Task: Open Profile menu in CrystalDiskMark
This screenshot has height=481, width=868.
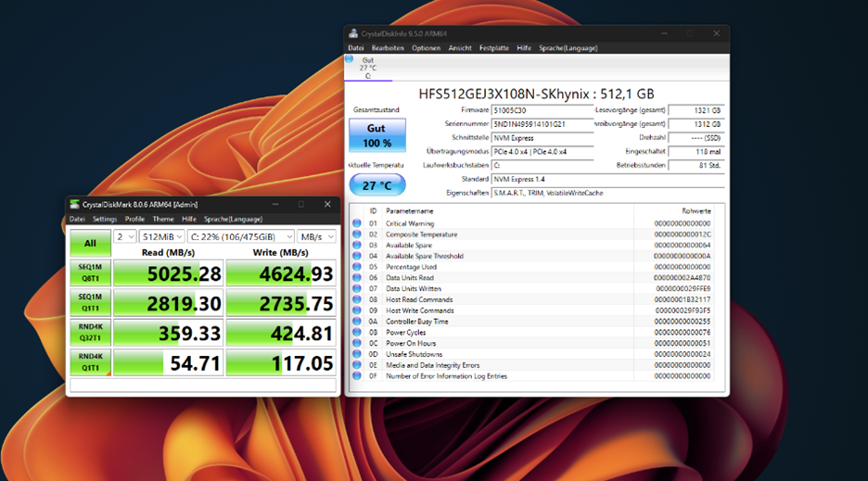Action: click(x=134, y=220)
